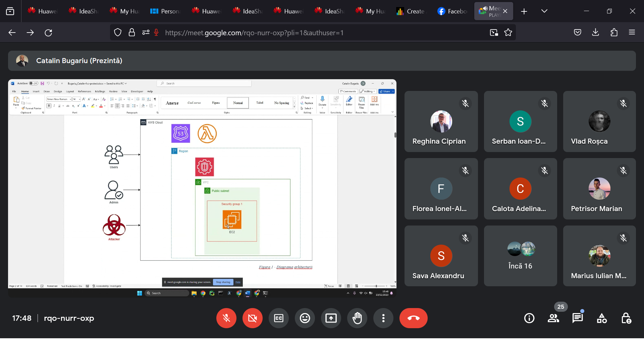Open meeting details info icon
The width and height of the screenshot is (644, 350).
(x=529, y=318)
